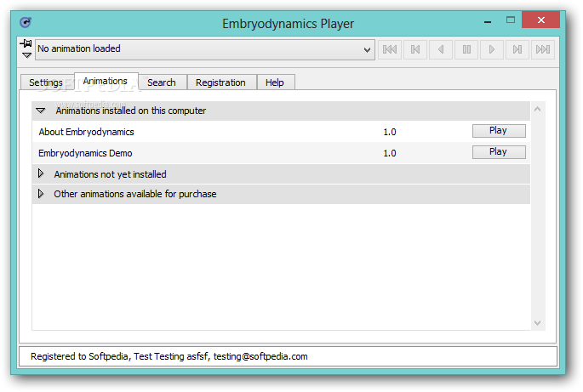This screenshot has width=583, height=392.
Task: Play the Embryodynamics Demo animation
Action: pyautogui.click(x=499, y=152)
